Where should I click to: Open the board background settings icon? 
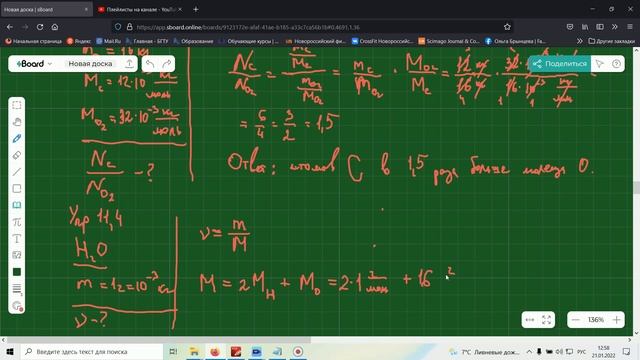point(17,306)
